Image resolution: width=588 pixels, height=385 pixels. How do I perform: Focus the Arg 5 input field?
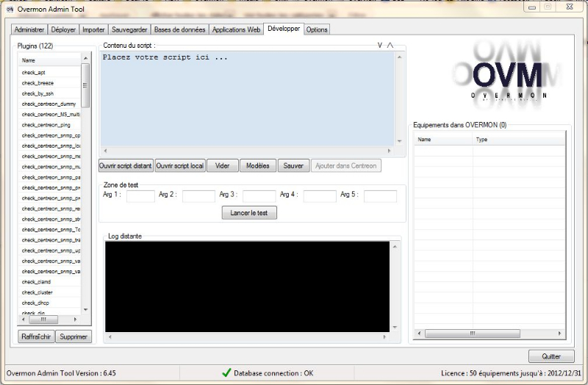(x=380, y=196)
